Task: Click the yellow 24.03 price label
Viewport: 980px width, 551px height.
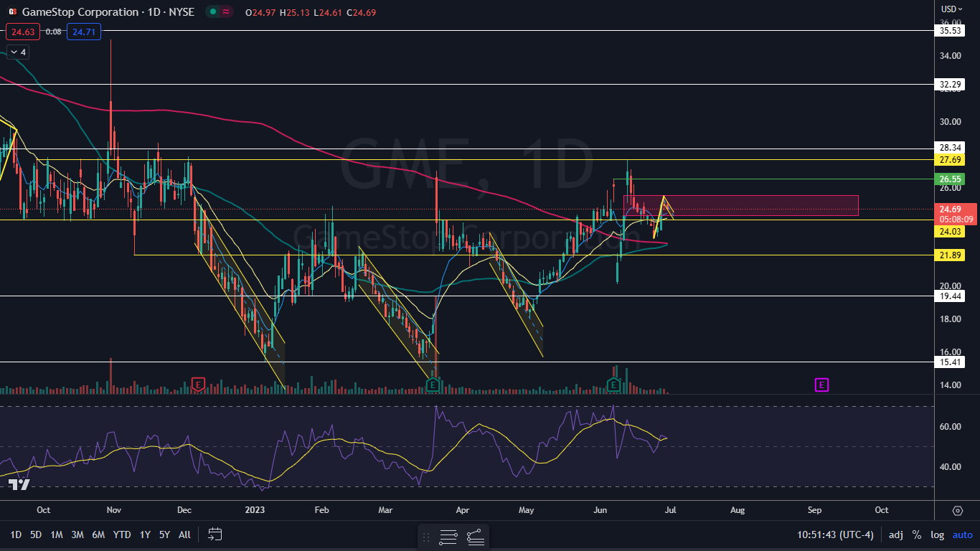Action: tap(949, 232)
